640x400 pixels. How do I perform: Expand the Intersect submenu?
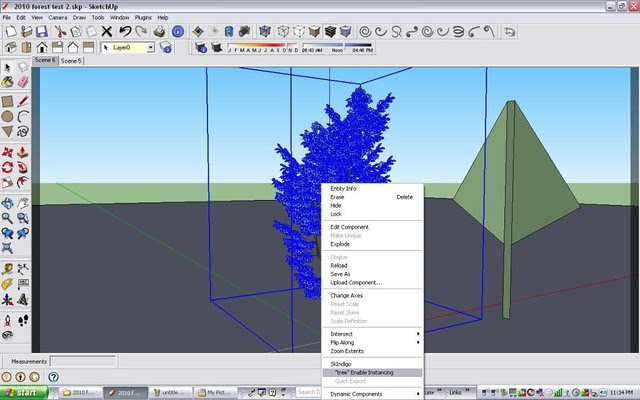click(x=372, y=334)
